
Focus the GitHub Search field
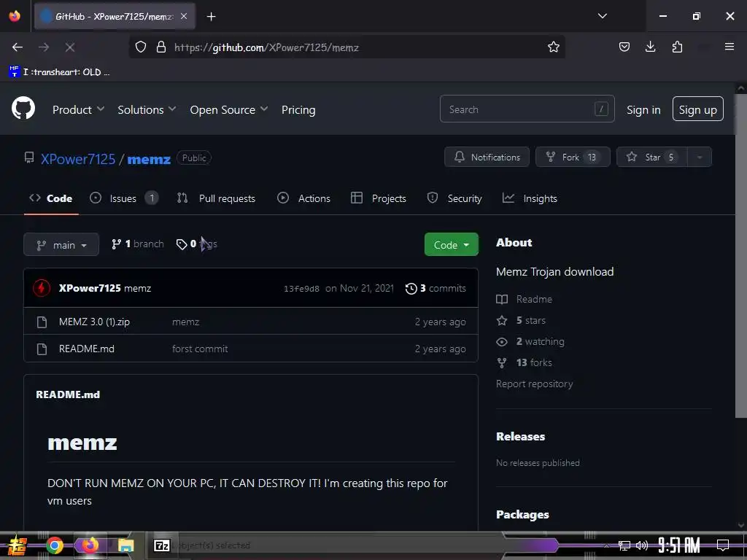pos(527,109)
